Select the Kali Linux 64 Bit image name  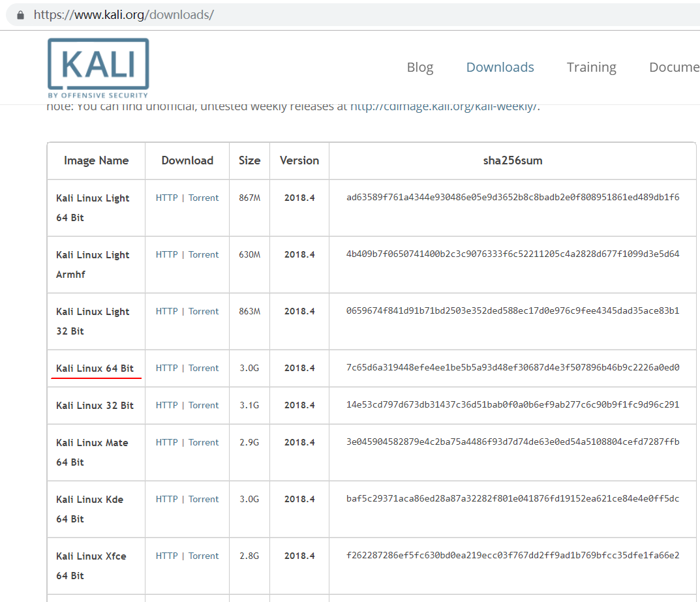[95, 368]
